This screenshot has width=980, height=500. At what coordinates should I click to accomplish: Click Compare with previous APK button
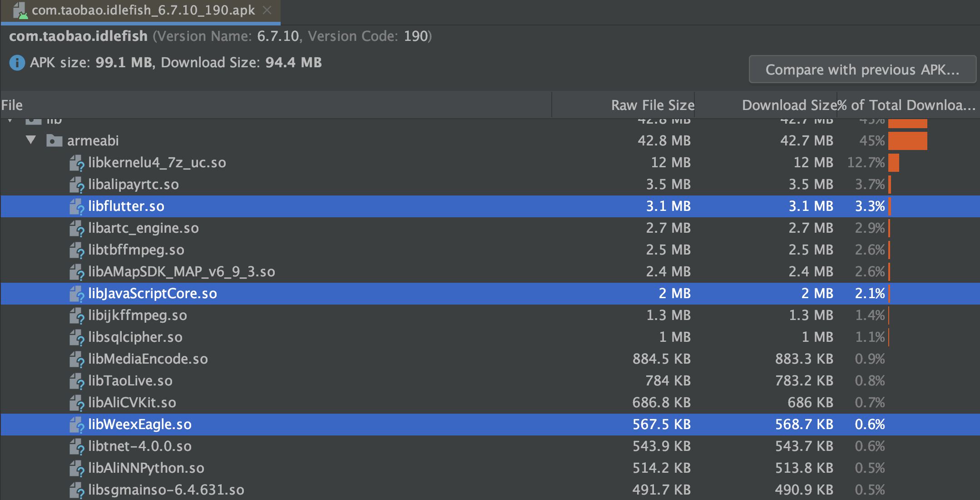click(862, 70)
